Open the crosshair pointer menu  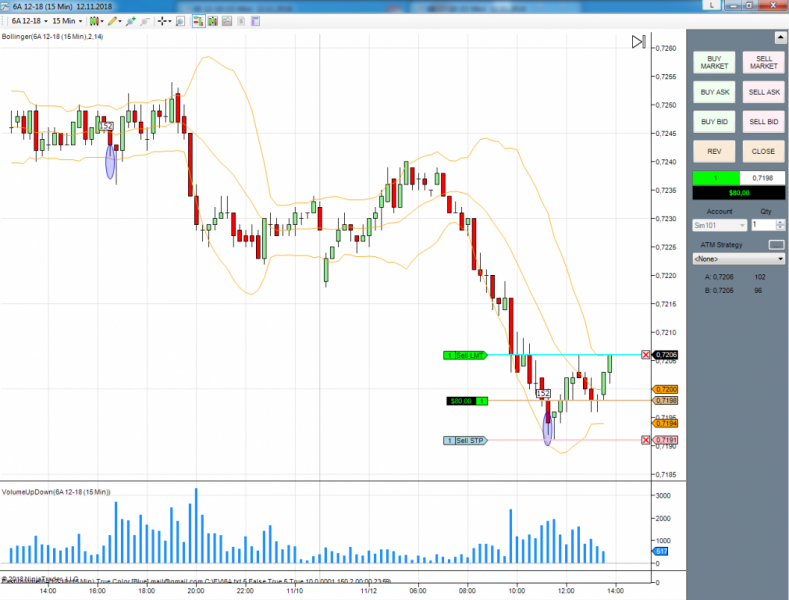click(x=164, y=21)
